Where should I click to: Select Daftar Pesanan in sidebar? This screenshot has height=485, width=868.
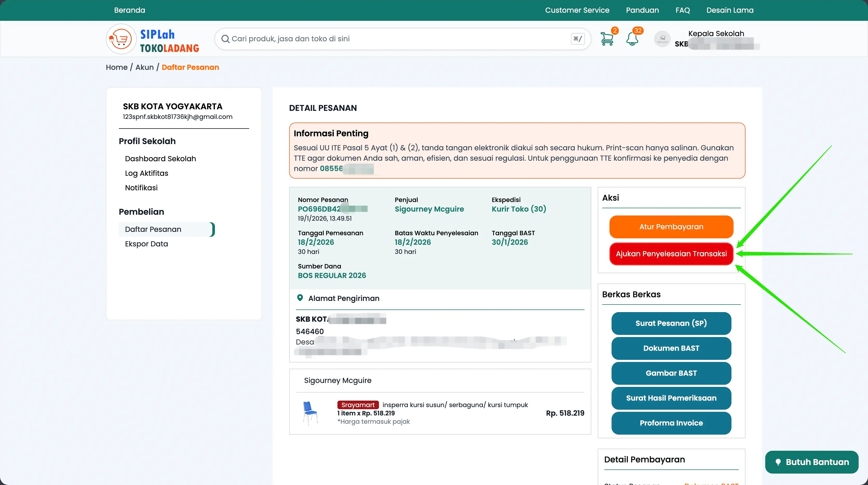pyautogui.click(x=166, y=229)
